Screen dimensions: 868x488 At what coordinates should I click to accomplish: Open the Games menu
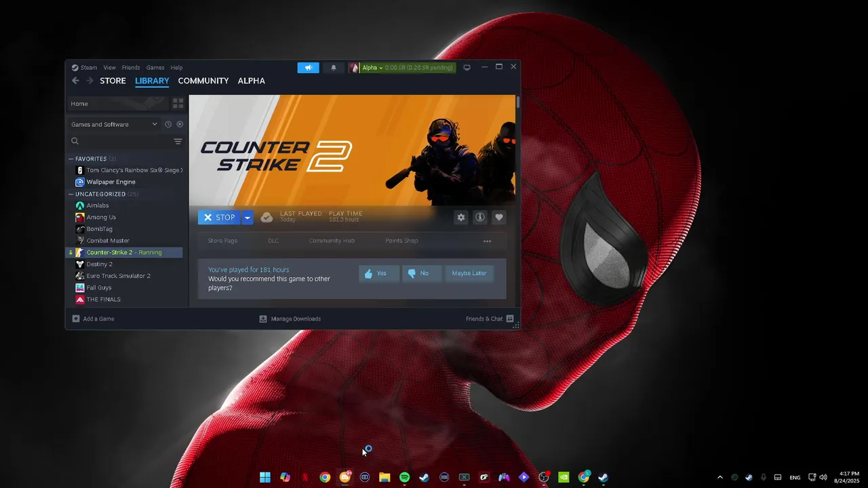point(155,68)
